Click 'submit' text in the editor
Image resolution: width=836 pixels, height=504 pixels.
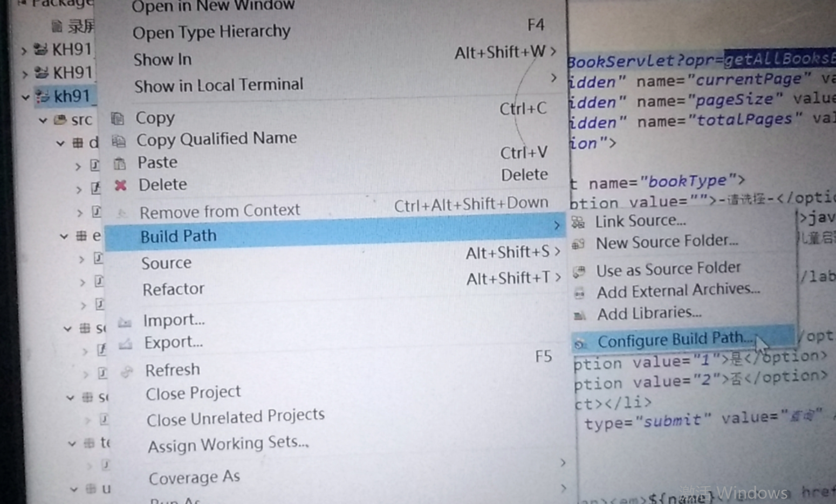click(674, 420)
